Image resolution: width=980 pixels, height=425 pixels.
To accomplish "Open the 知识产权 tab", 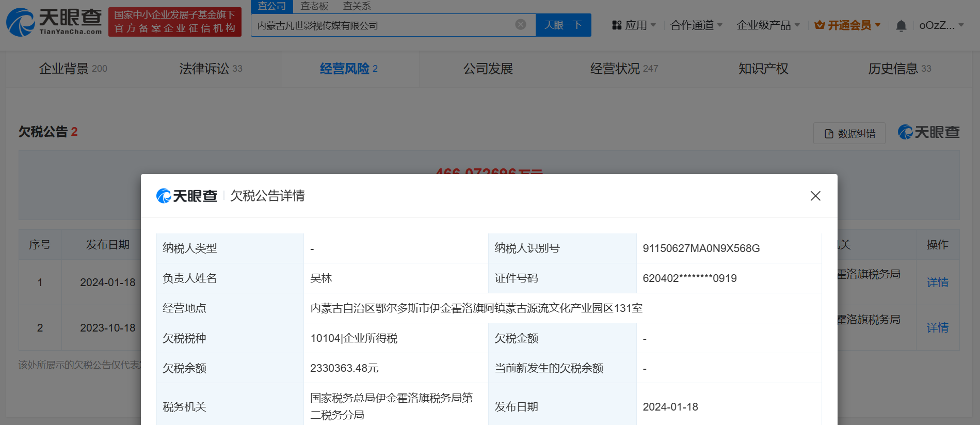I will [x=763, y=69].
